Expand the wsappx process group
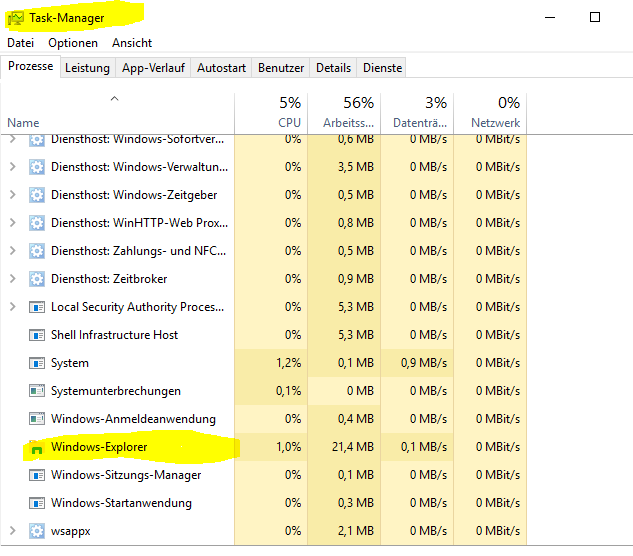Screen dimensions: 633x556 point(13,531)
